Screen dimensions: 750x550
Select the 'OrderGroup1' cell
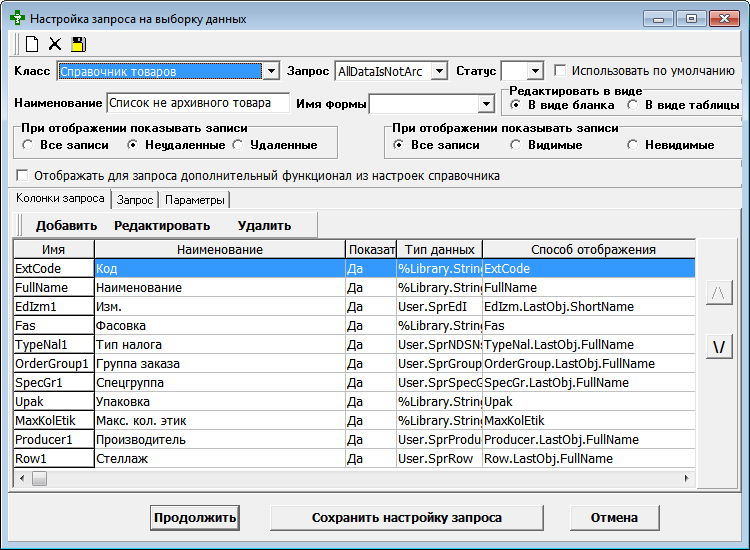(x=54, y=363)
